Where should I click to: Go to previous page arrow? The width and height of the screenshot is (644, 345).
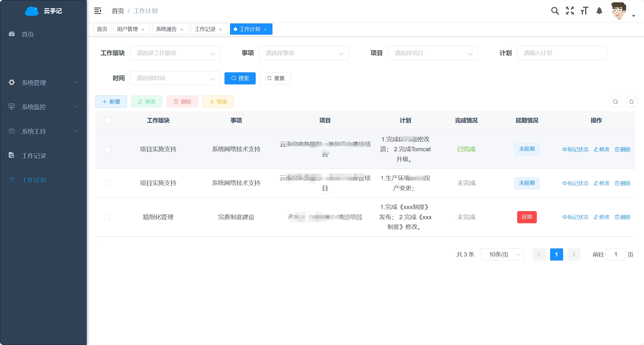coord(539,254)
